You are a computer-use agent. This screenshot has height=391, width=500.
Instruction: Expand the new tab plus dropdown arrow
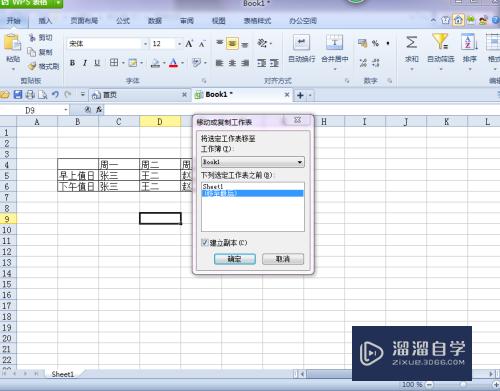pyautogui.click(x=310, y=95)
